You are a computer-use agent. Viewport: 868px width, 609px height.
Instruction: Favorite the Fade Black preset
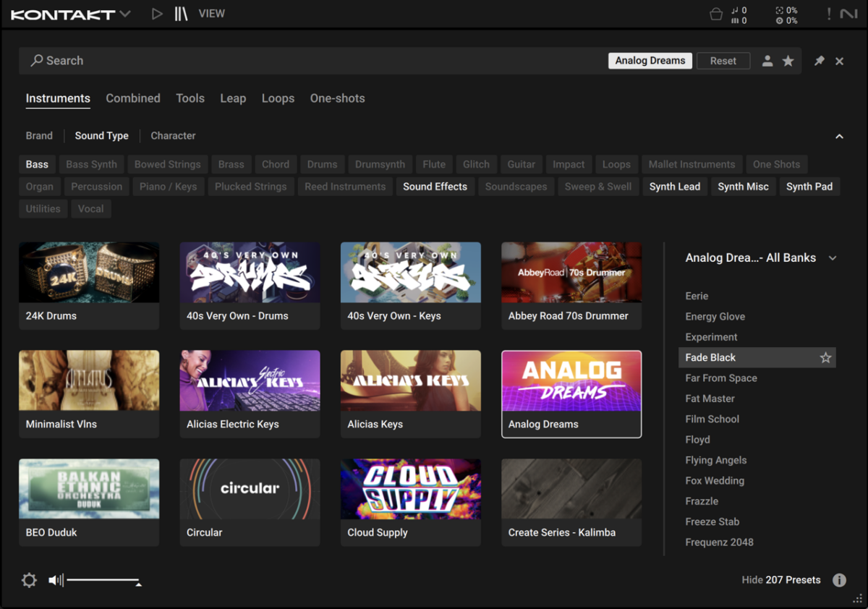(825, 358)
